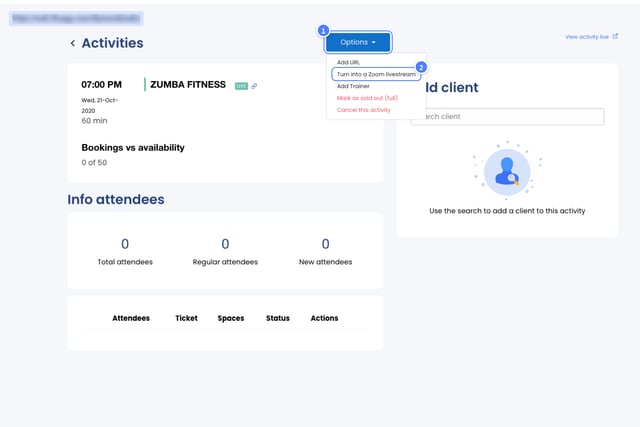Focus the Search client input field
This screenshot has width=640, height=427.
pyautogui.click(x=507, y=116)
